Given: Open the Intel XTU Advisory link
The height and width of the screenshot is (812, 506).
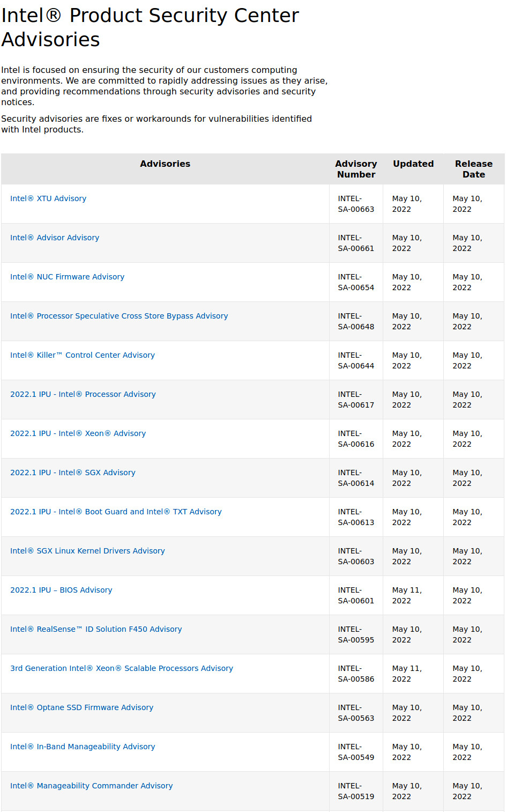Looking at the screenshot, I should coord(48,198).
